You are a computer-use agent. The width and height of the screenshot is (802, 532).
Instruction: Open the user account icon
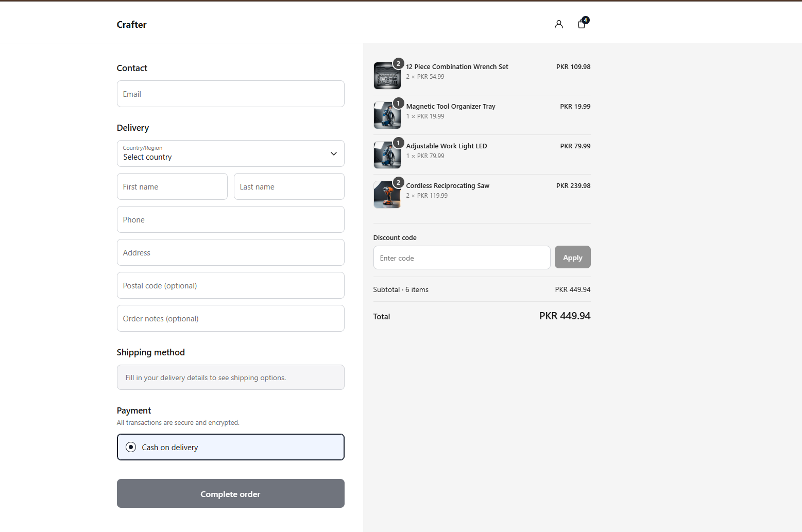[558, 24]
